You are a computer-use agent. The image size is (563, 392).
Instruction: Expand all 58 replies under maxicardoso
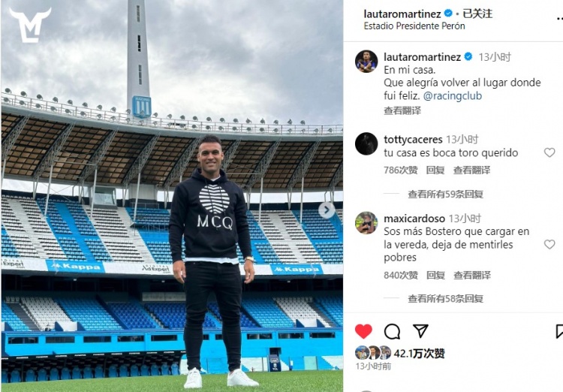click(x=445, y=299)
